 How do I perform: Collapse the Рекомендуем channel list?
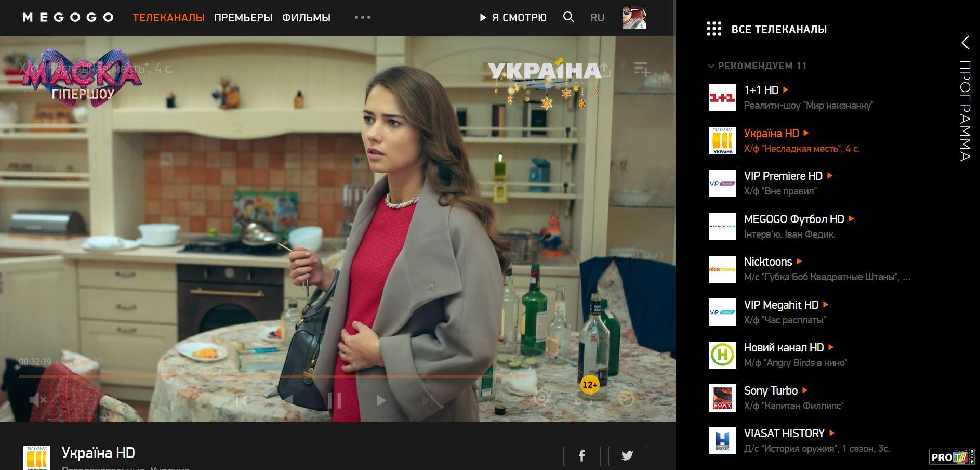[711, 66]
